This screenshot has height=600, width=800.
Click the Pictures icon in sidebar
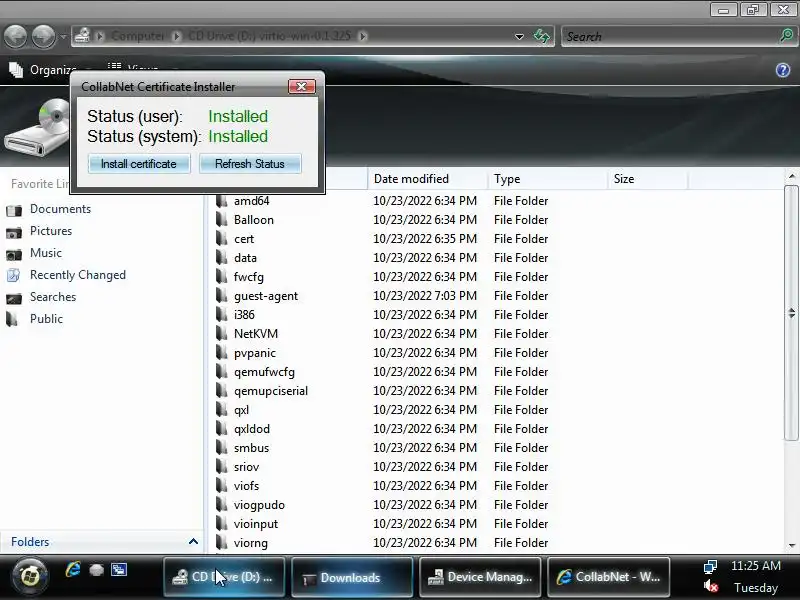pyautogui.click(x=14, y=232)
